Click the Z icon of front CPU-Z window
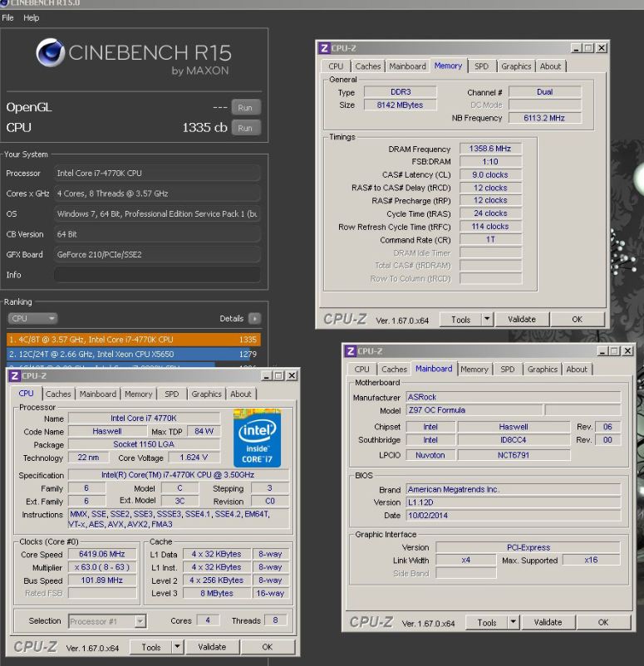 tap(14, 375)
